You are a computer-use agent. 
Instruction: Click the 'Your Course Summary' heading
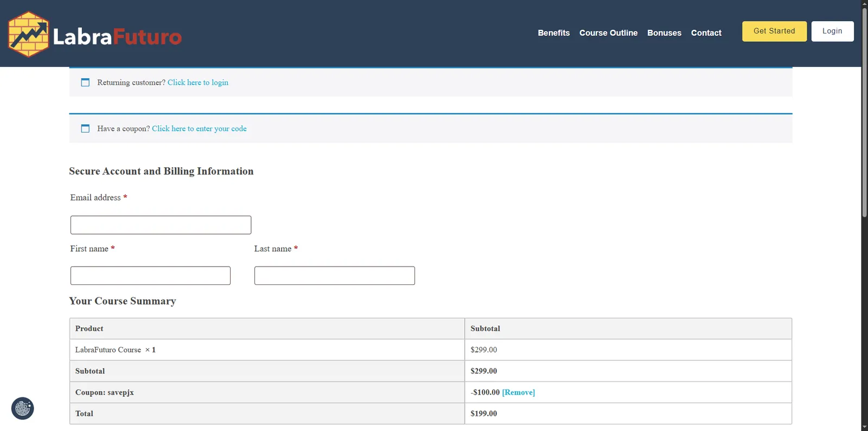coord(123,301)
